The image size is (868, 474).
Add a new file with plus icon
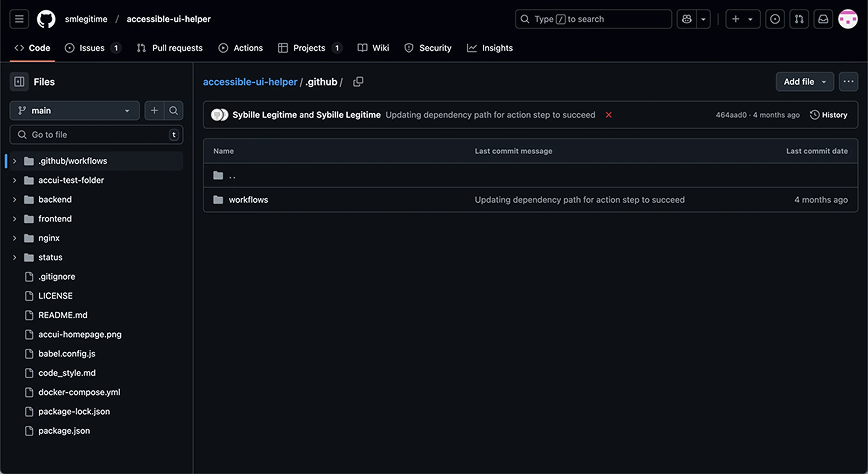pyautogui.click(x=154, y=111)
